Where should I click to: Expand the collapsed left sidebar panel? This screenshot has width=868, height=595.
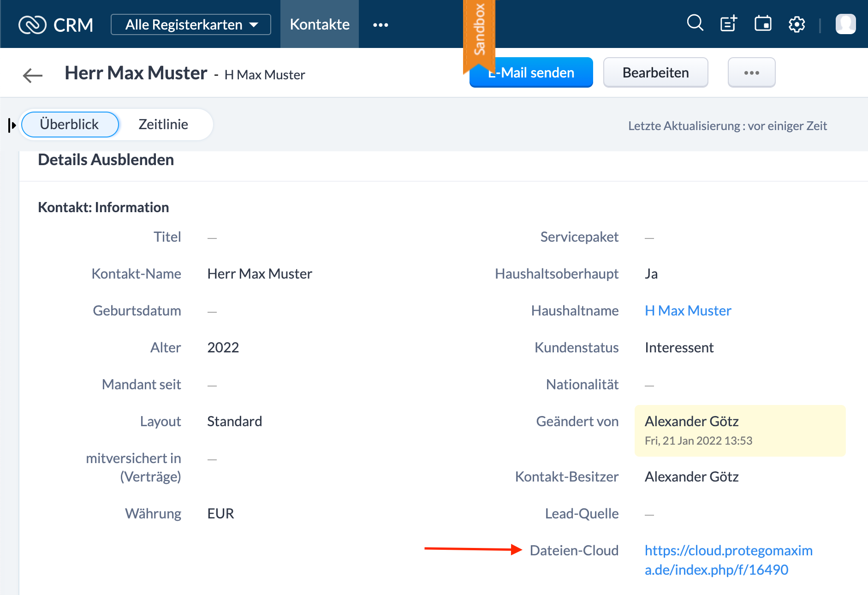pos(12,125)
